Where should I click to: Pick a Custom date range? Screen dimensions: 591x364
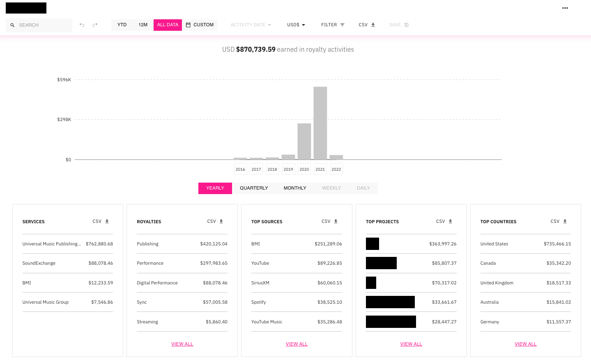click(200, 25)
